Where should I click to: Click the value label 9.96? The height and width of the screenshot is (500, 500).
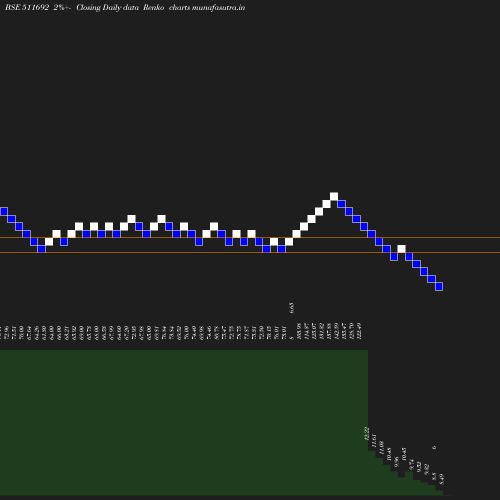[396, 462]
